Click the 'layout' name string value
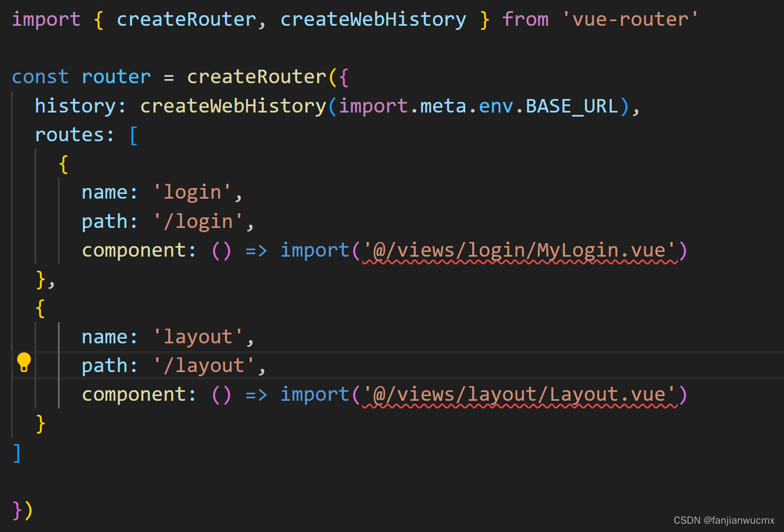The image size is (784, 532). pos(198,337)
